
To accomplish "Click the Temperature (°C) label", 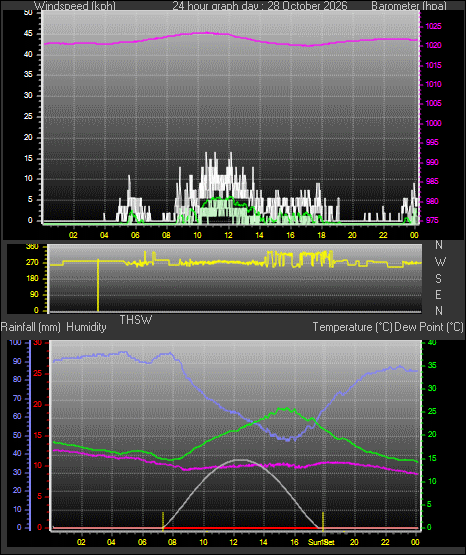I will tap(352, 327).
